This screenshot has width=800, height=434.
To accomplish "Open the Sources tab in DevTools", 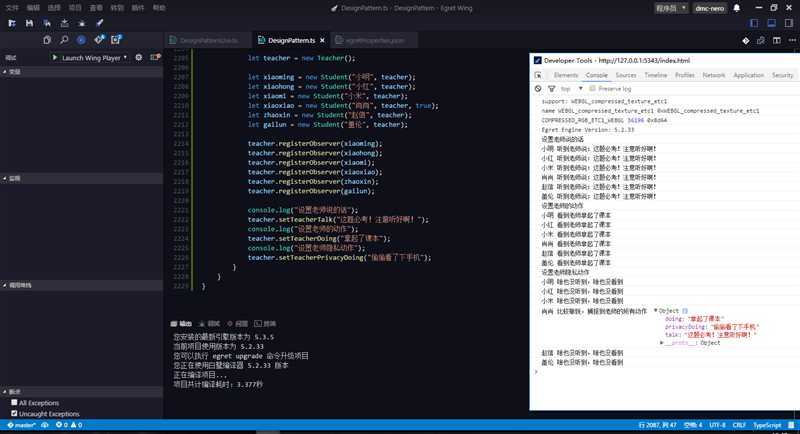I will 626,75.
